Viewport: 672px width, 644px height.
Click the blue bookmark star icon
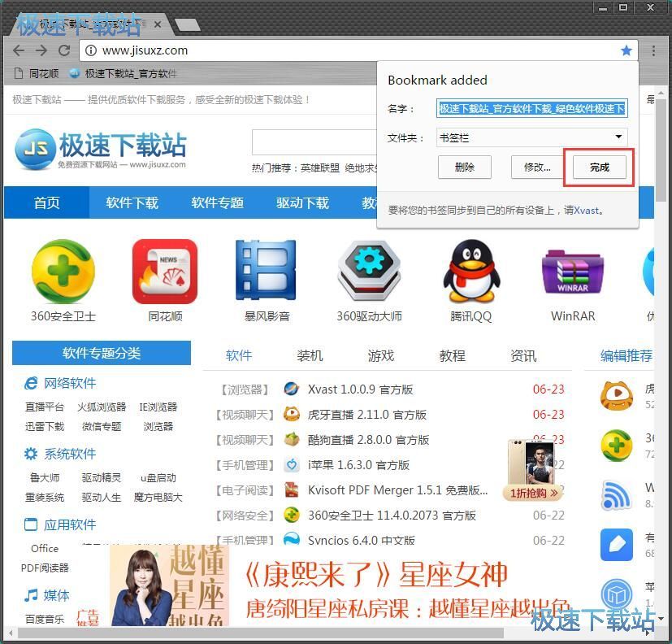(x=626, y=50)
